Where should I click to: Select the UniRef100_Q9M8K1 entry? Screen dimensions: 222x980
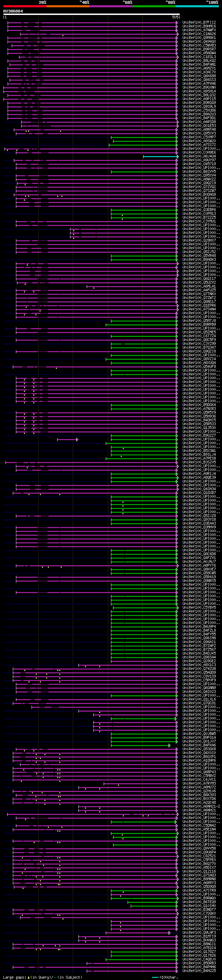click(x=199, y=38)
